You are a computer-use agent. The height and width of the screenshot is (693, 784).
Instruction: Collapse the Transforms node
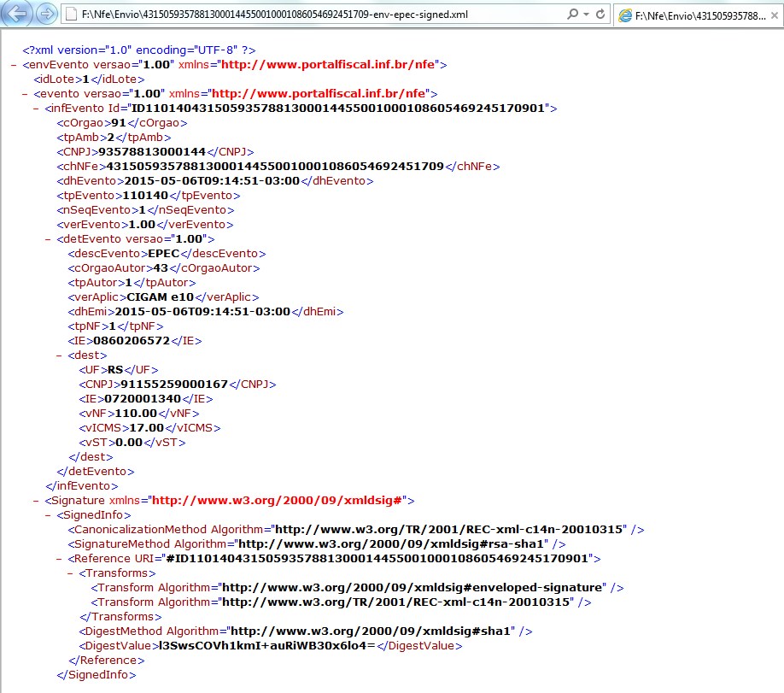point(70,573)
